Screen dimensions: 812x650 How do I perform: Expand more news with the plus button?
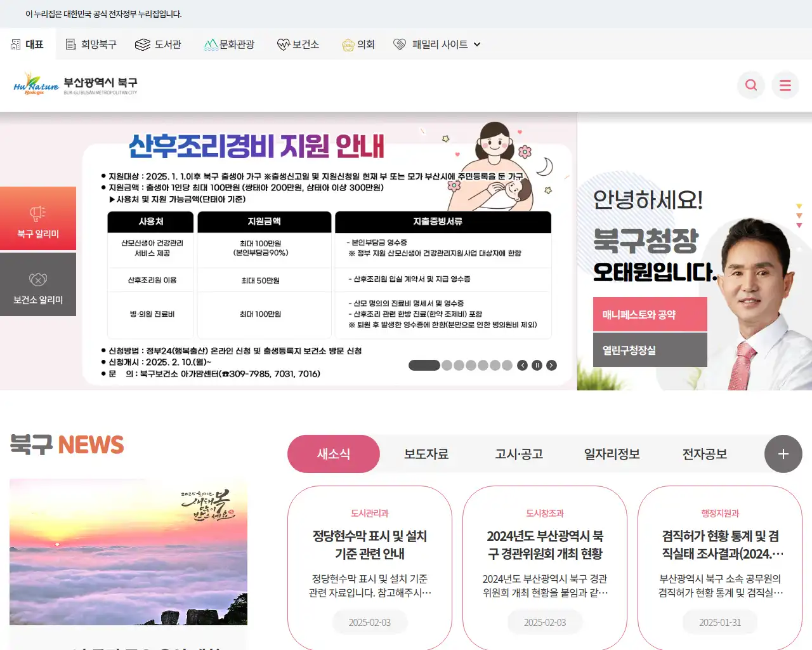pyautogui.click(x=783, y=454)
